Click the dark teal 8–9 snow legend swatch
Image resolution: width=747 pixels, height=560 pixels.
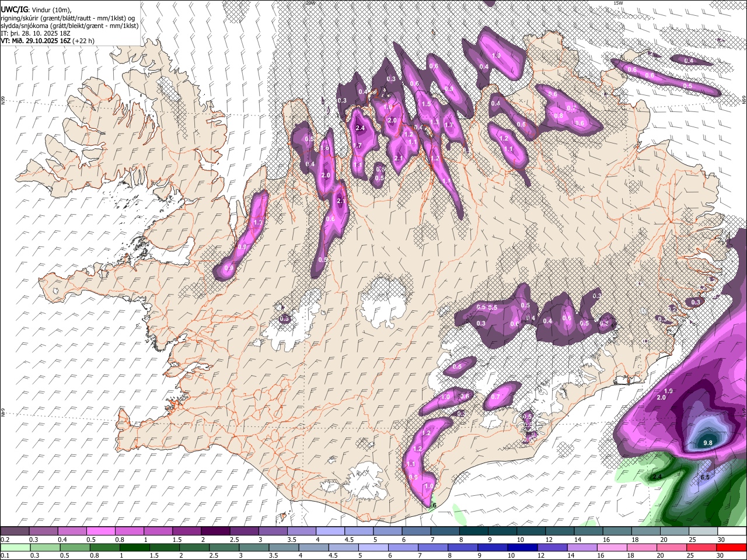474,531
